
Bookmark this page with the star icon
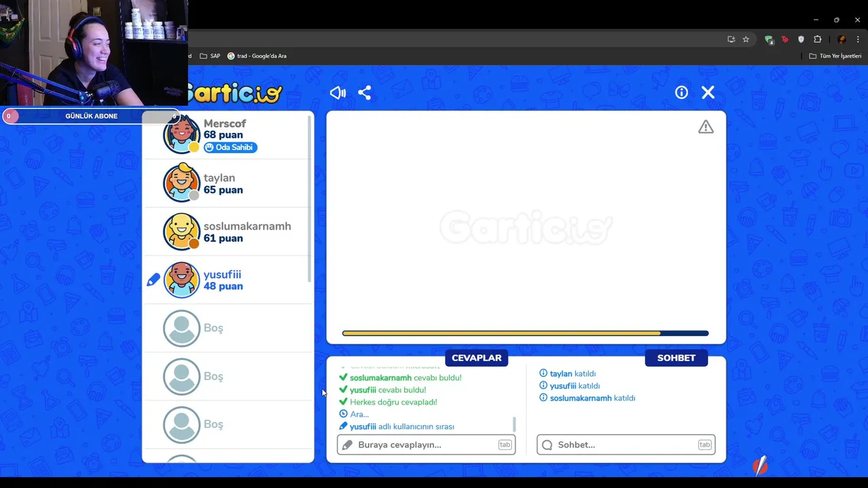[746, 39]
